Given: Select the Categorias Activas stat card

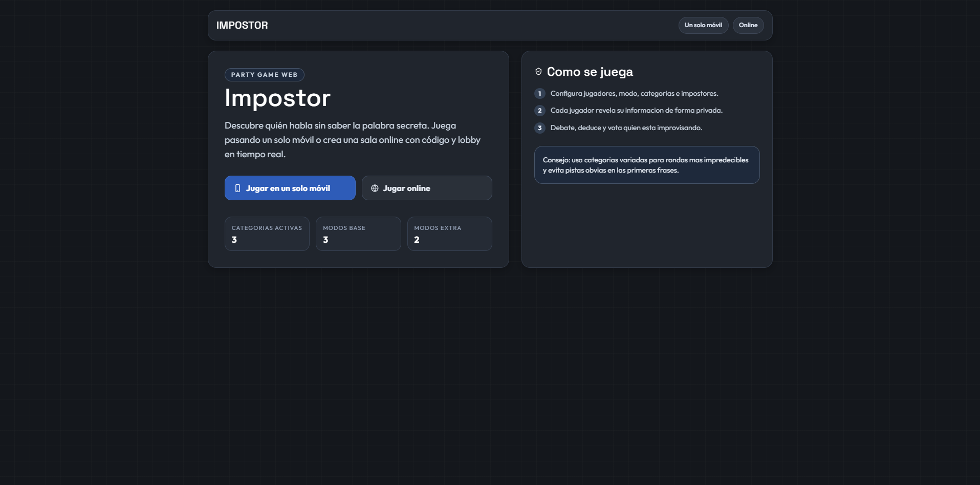Looking at the screenshot, I should click(x=267, y=234).
